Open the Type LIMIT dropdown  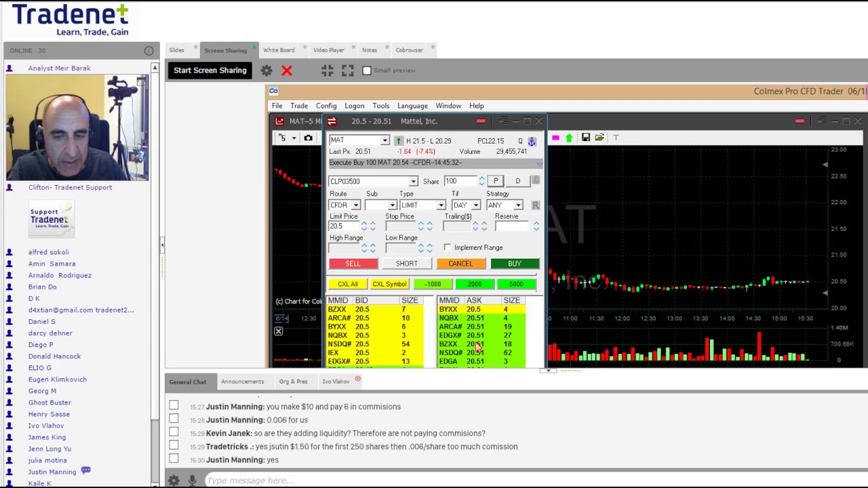[x=441, y=205]
